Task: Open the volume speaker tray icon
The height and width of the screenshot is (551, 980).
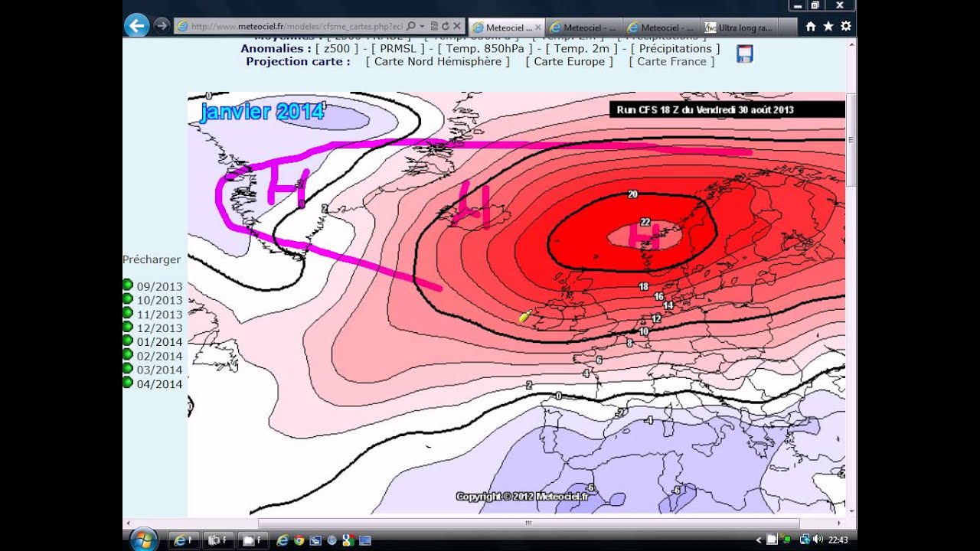Action: (817, 540)
